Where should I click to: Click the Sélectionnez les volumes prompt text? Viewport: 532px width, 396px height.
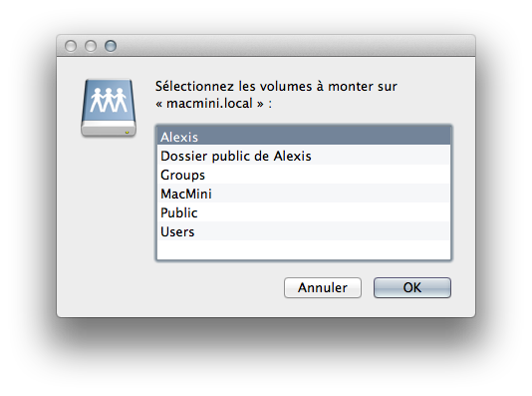pos(276,86)
